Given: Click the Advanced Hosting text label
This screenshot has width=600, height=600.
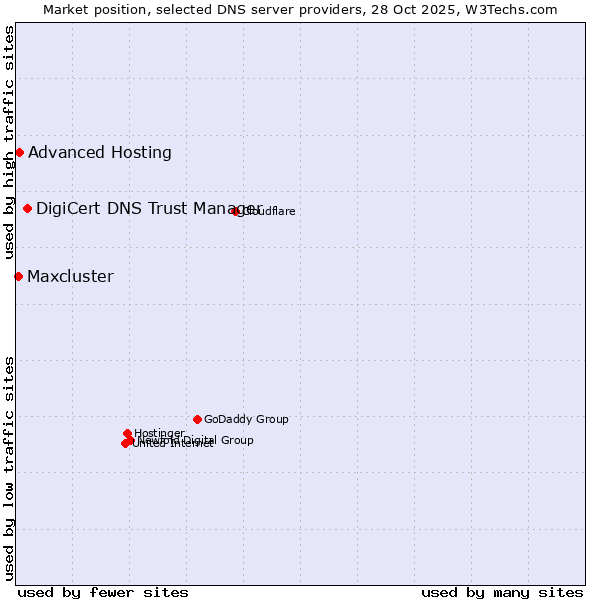Looking at the screenshot, I should (x=100, y=153).
